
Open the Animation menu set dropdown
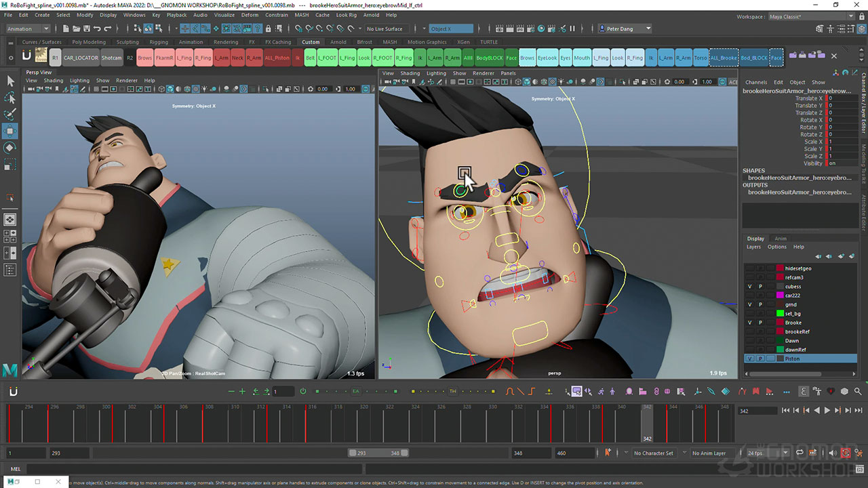[28, 29]
